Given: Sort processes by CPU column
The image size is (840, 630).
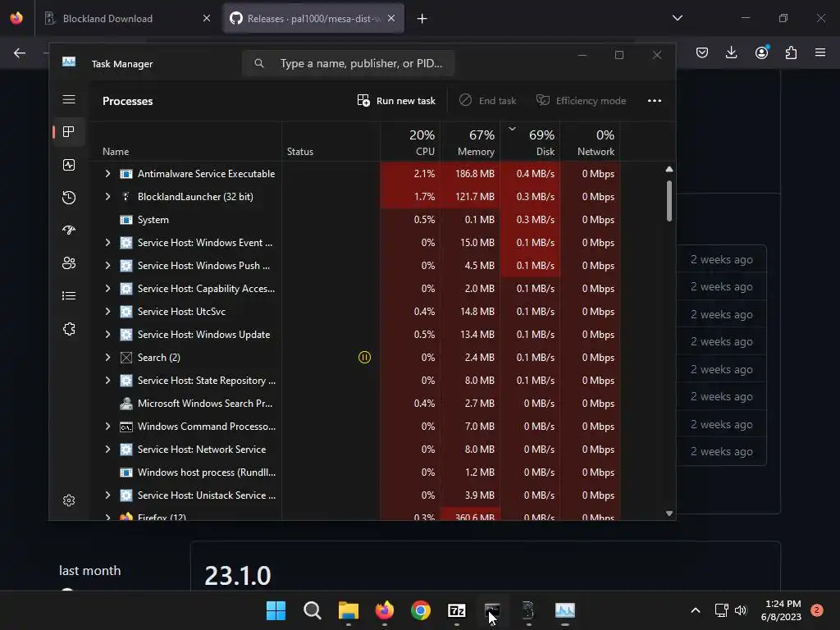Looking at the screenshot, I should [x=410, y=142].
